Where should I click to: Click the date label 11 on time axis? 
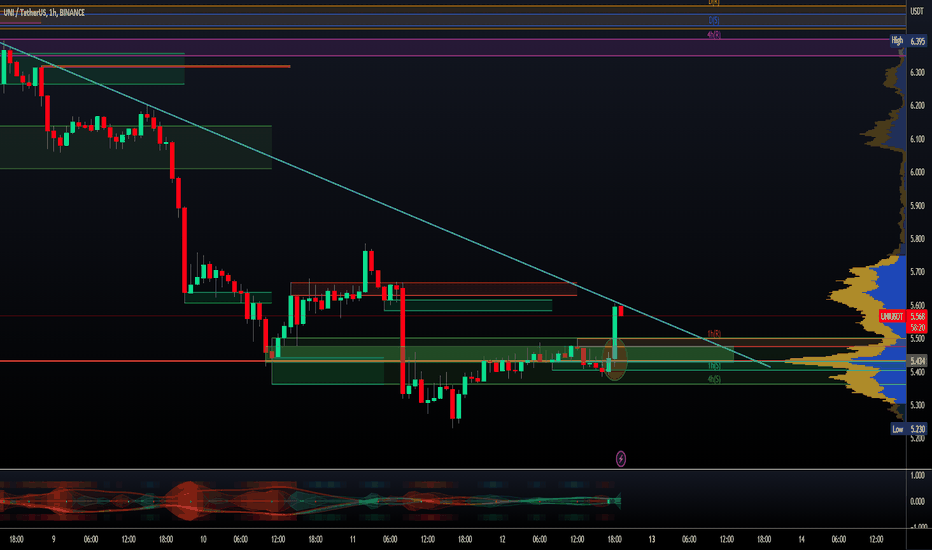(x=352, y=539)
